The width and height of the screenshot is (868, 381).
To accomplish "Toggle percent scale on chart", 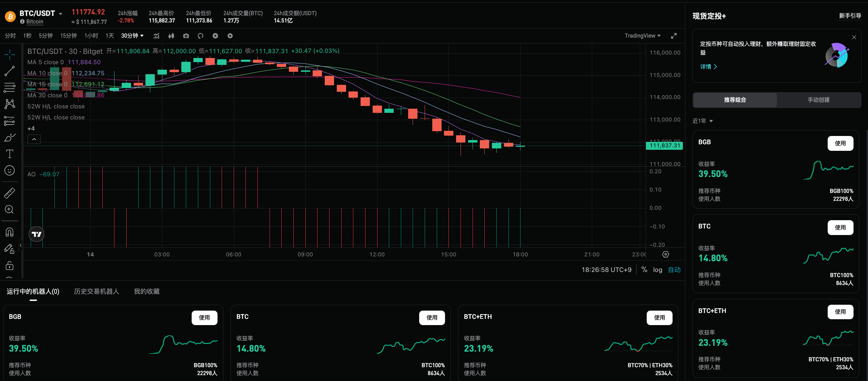I will click(x=644, y=270).
